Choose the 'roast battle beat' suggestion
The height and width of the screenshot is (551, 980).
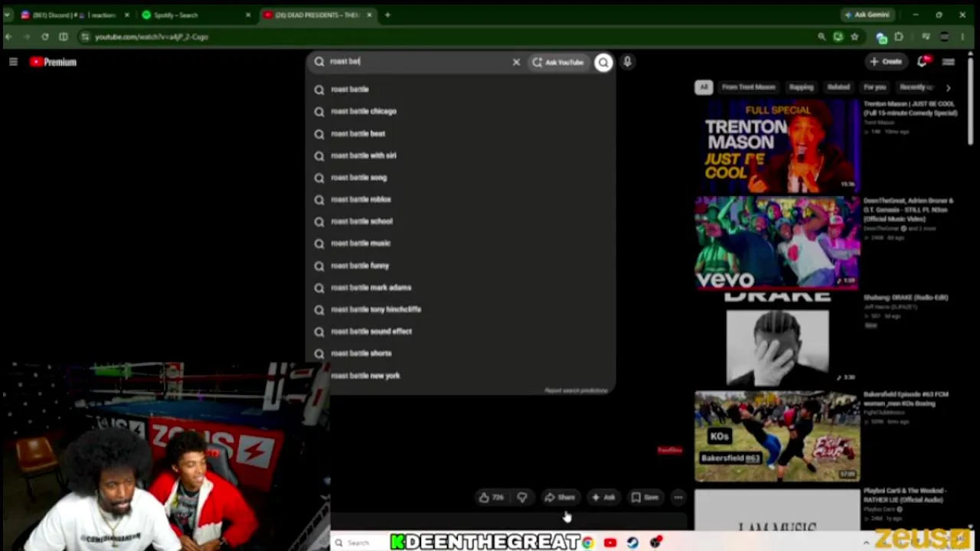point(462,133)
